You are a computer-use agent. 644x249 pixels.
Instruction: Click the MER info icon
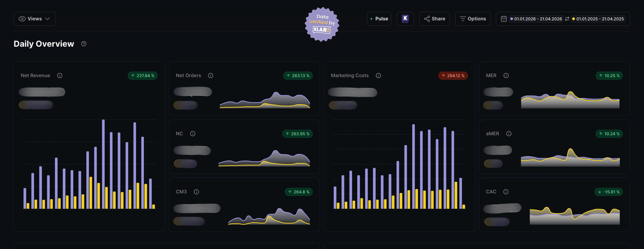pos(506,76)
